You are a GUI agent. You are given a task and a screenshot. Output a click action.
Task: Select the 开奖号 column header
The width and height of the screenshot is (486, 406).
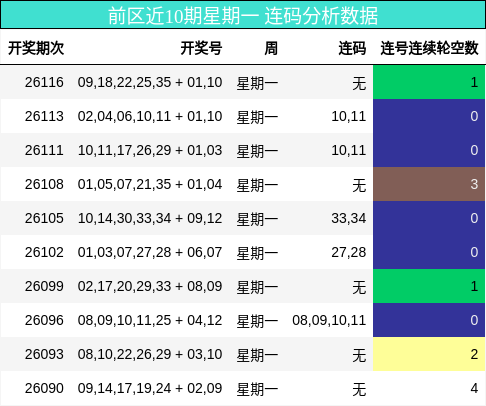(x=201, y=48)
